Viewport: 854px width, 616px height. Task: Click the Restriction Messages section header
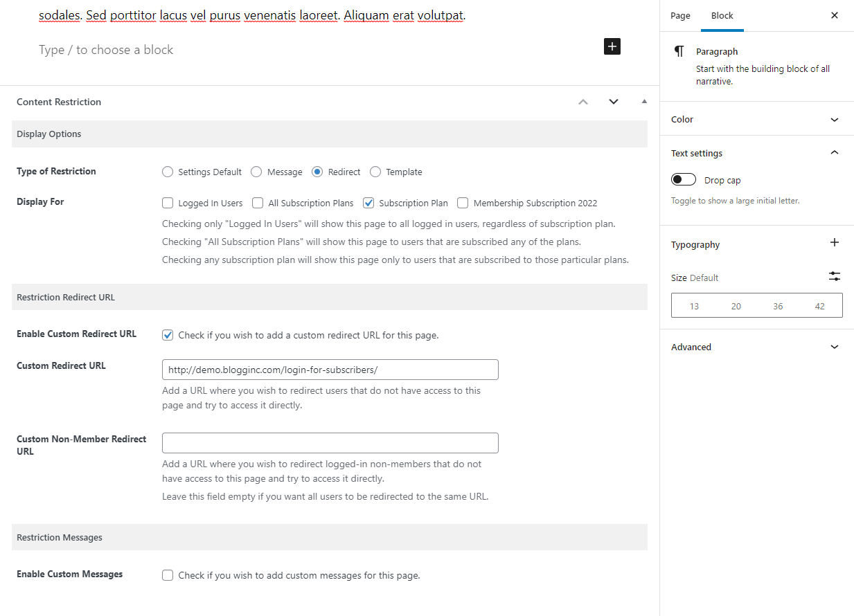(330, 537)
